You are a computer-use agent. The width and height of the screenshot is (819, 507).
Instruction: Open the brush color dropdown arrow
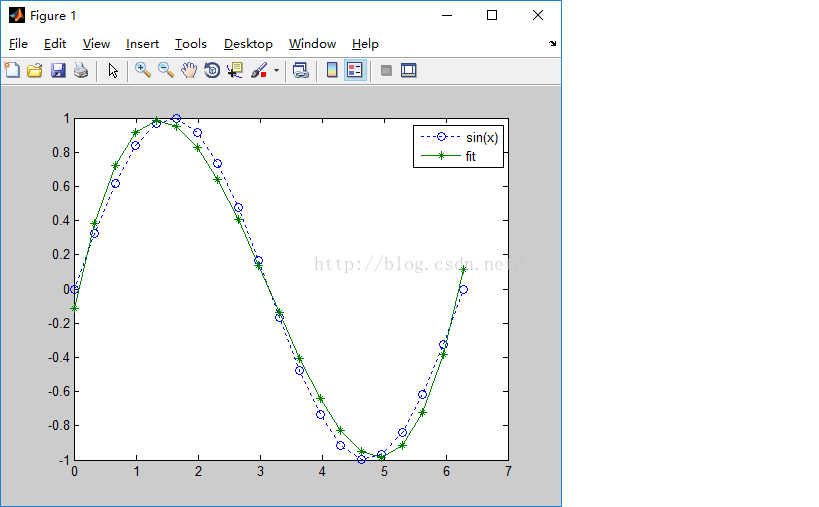click(x=276, y=70)
